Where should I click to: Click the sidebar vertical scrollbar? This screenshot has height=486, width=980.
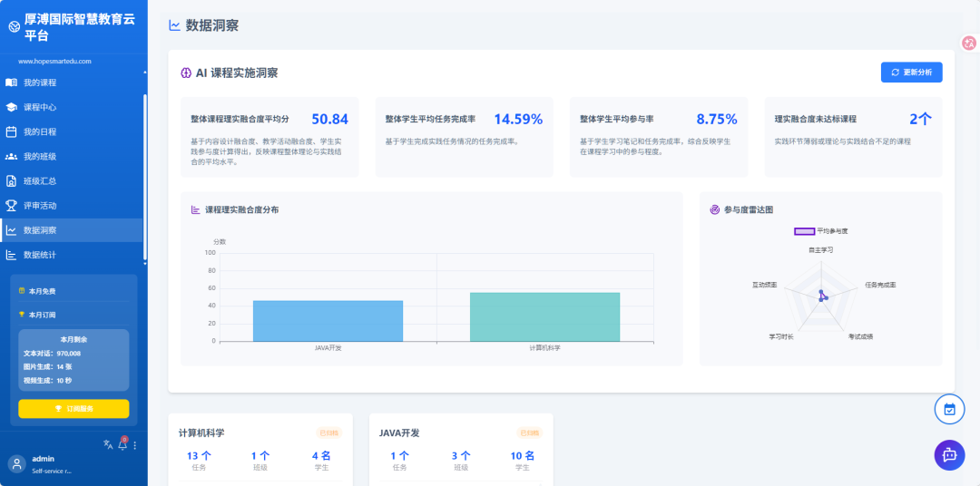click(x=145, y=177)
